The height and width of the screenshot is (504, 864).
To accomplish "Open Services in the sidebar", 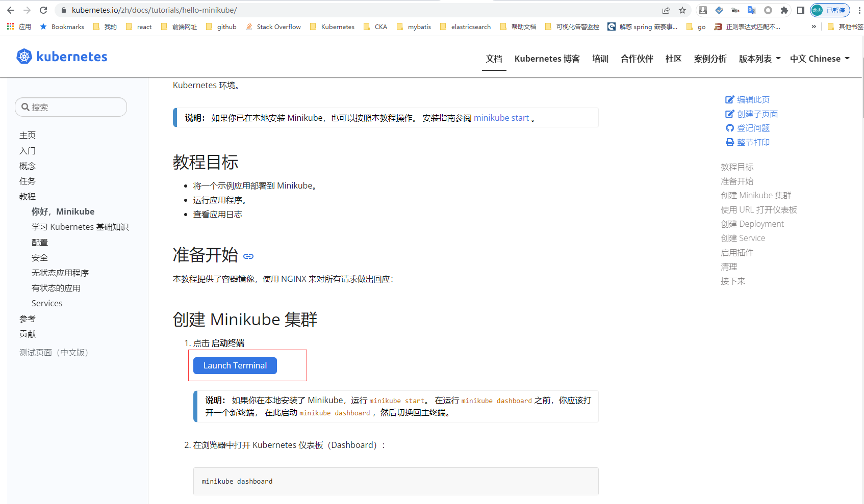I will coord(47,303).
